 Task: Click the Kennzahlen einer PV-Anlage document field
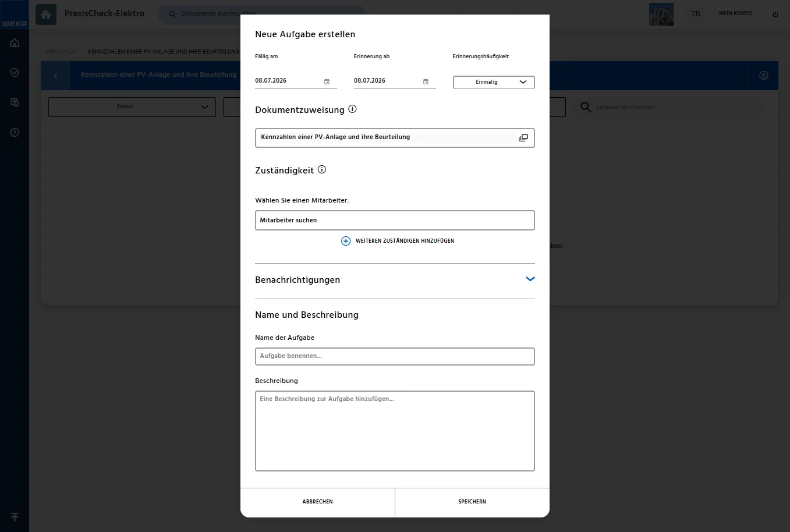coord(395,138)
